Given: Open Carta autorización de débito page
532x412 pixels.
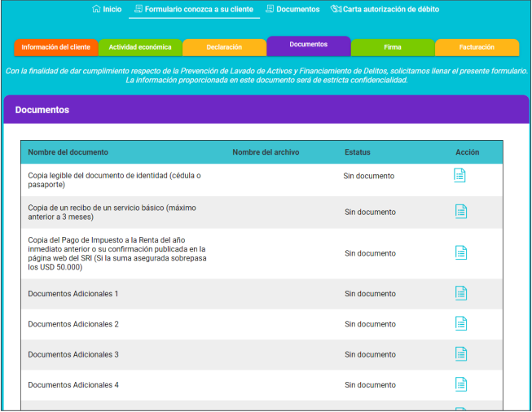Looking at the screenshot, I should pos(385,9).
